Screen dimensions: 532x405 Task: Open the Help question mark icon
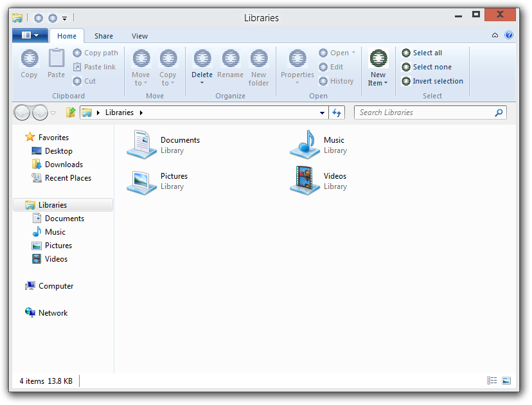click(x=509, y=35)
